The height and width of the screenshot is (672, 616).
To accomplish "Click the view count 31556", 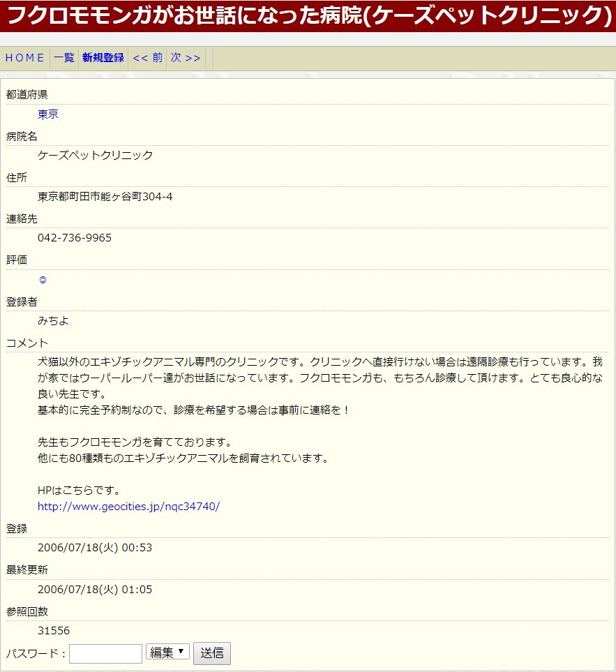I will pyautogui.click(x=54, y=631).
